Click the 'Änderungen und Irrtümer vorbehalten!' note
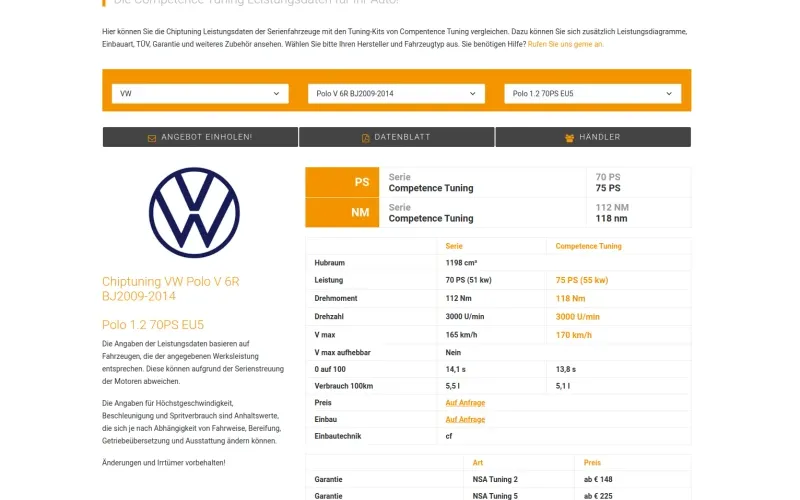This screenshot has height=500, width=800. coord(163,463)
